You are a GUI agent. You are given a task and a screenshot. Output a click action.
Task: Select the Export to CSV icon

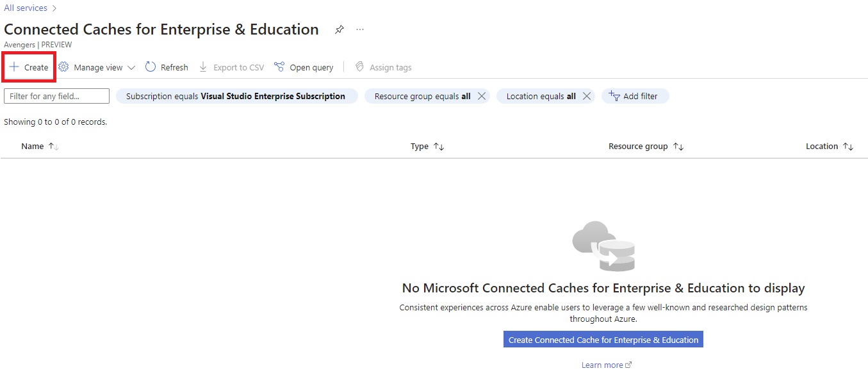tap(203, 67)
